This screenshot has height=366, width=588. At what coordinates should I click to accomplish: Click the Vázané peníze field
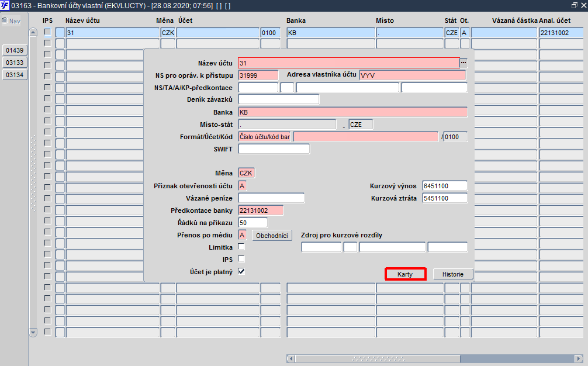point(272,198)
